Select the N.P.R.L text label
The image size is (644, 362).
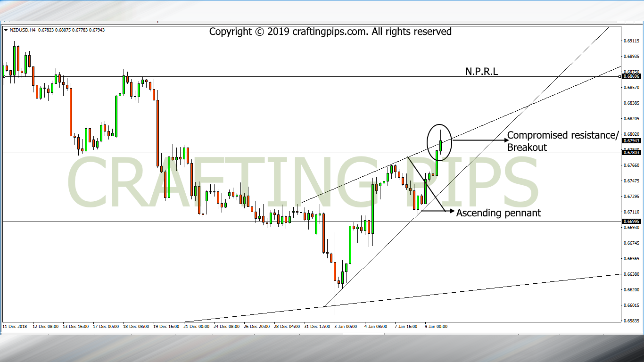481,71
